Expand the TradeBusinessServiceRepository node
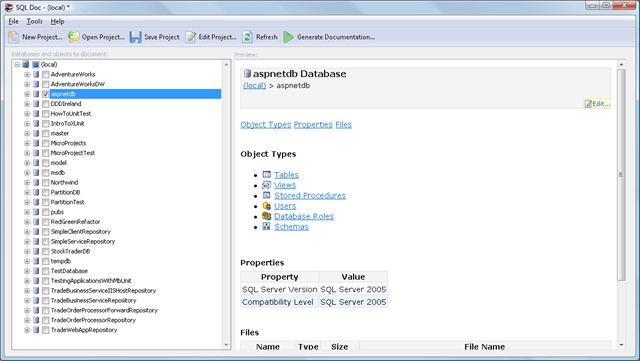Screen dimensions: 640x361 [x=27, y=301]
